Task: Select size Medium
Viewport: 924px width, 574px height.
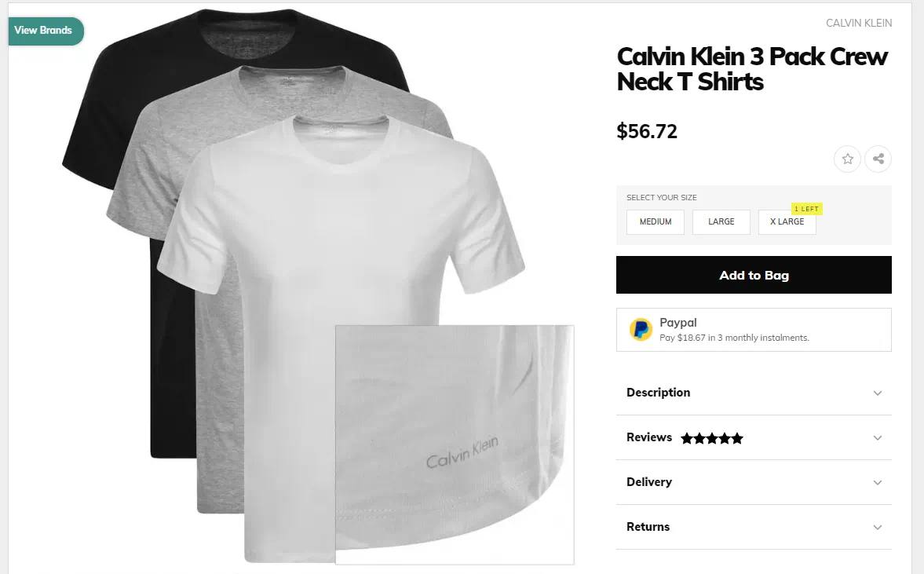Action: pyautogui.click(x=656, y=222)
